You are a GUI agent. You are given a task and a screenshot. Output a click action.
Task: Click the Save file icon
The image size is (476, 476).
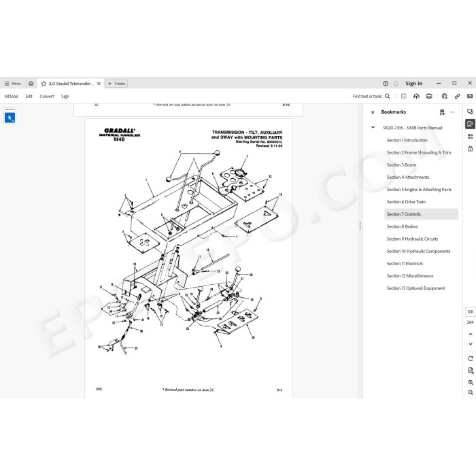pyautogui.click(x=404, y=97)
